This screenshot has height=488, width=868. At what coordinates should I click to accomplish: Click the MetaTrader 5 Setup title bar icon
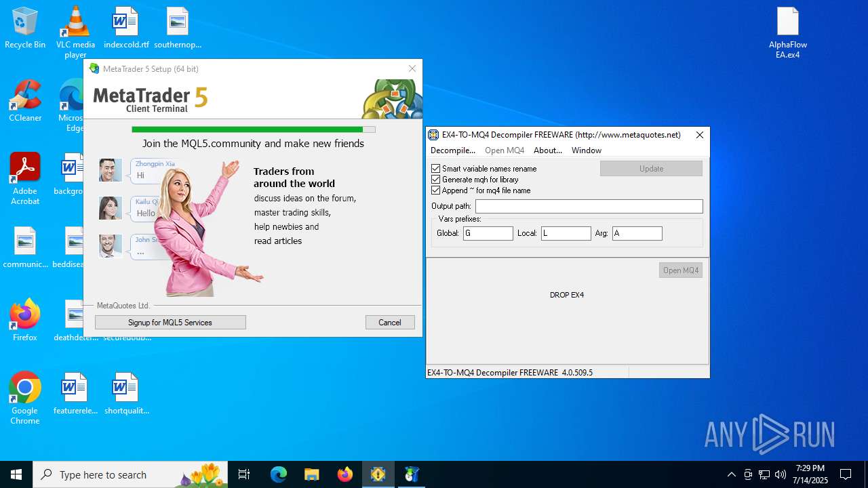click(94, 68)
